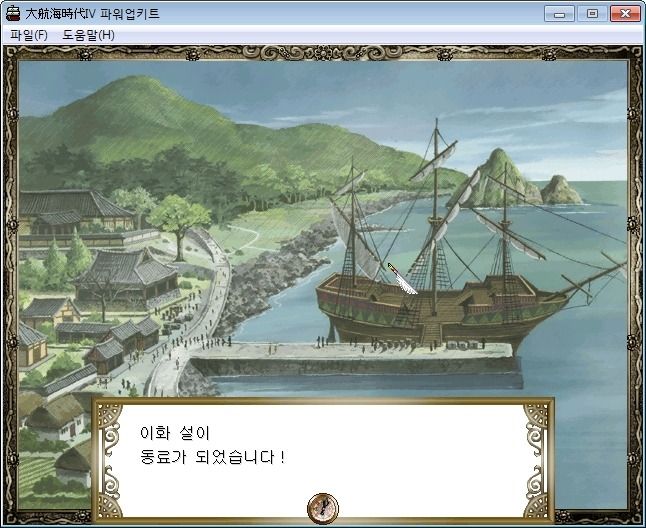Click the large tiled-roof building at upper left
Viewport: 646px width, 528px height.
74,212
